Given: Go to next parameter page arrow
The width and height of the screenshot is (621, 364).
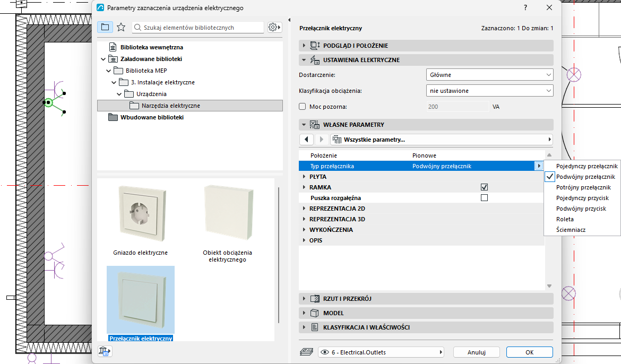Looking at the screenshot, I should coord(322,140).
